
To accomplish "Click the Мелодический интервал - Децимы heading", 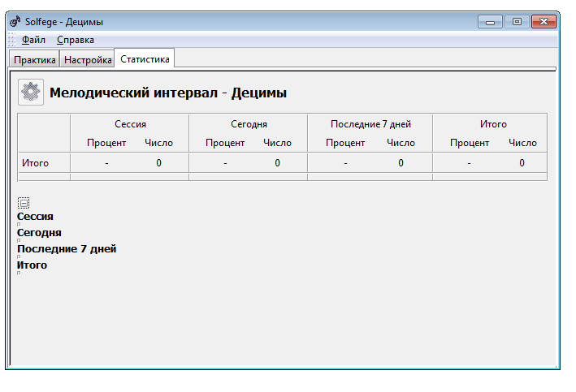I will pyautogui.click(x=168, y=93).
